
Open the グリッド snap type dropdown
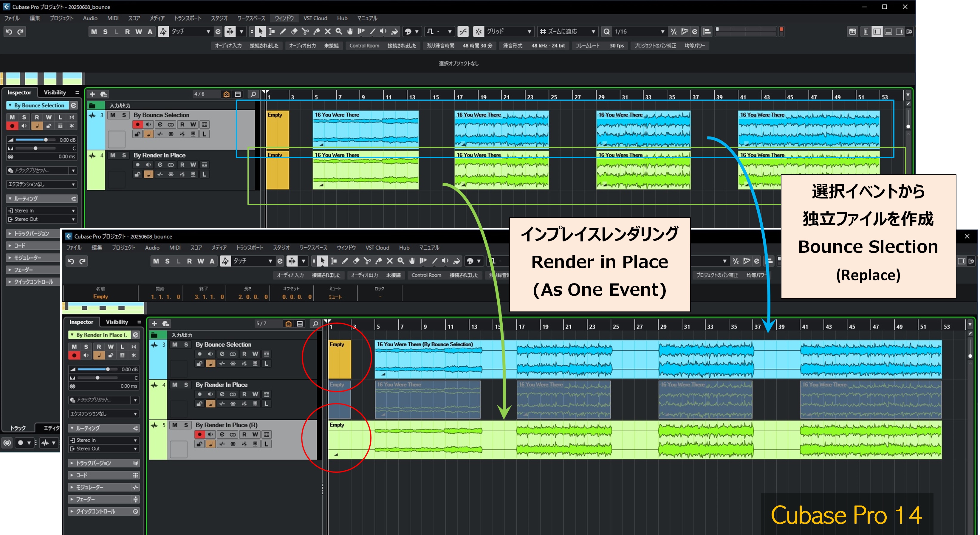(x=509, y=32)
